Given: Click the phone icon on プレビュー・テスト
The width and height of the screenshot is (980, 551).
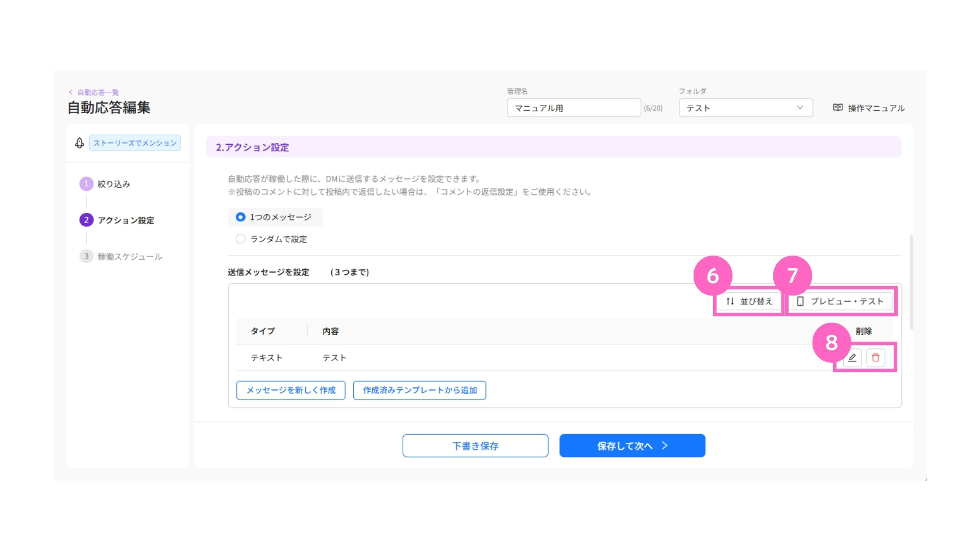Looking at the screenshot, I should 800,302.
